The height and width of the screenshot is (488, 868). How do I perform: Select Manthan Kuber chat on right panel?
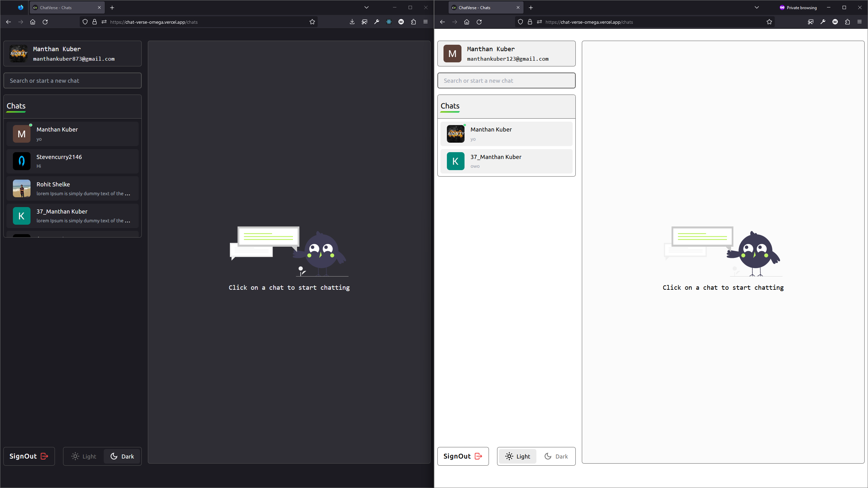[x=507, y=134]
